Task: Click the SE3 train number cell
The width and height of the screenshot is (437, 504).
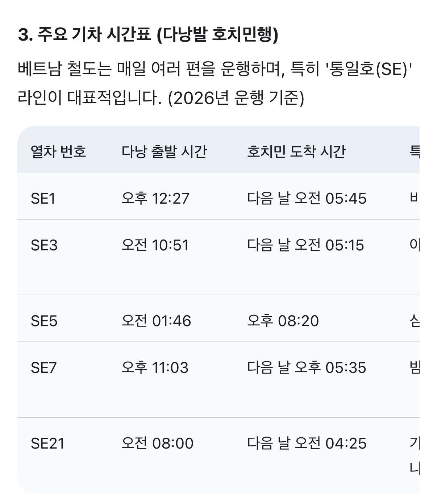Action: 44,245
